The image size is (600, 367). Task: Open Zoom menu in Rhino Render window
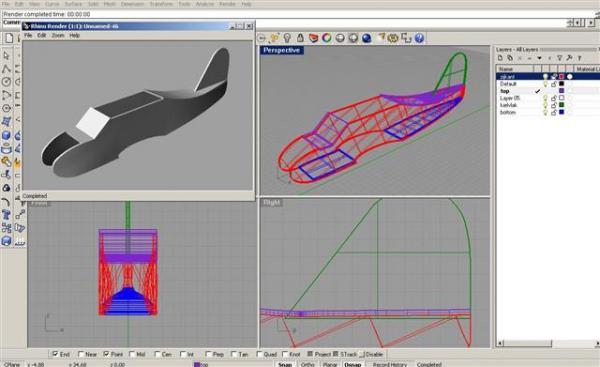coord(58,35)
